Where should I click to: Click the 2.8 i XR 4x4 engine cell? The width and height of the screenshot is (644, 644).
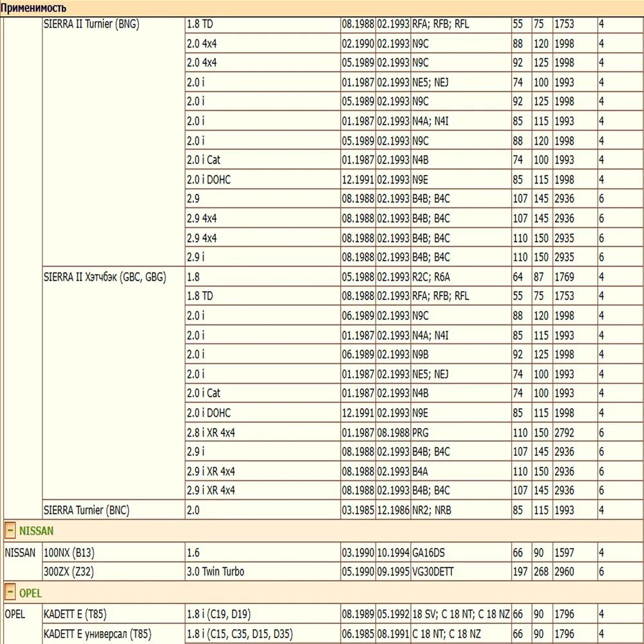tap(209, 431)
